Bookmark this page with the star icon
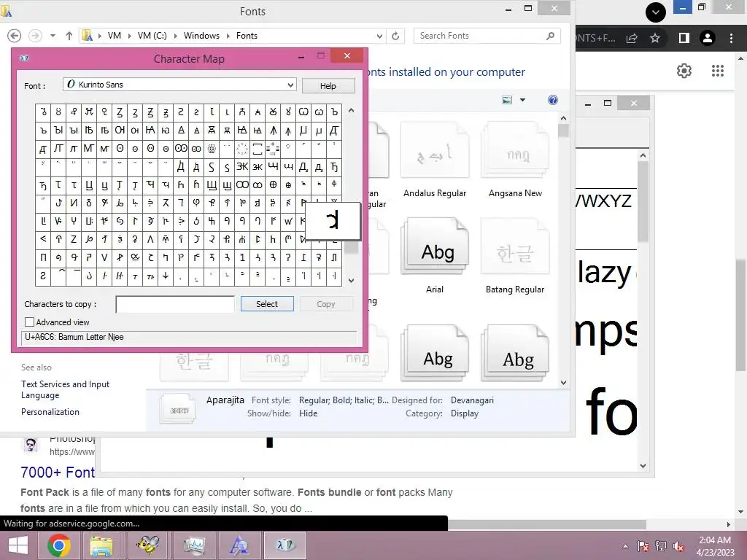747x560 pixels. [655, 38]
